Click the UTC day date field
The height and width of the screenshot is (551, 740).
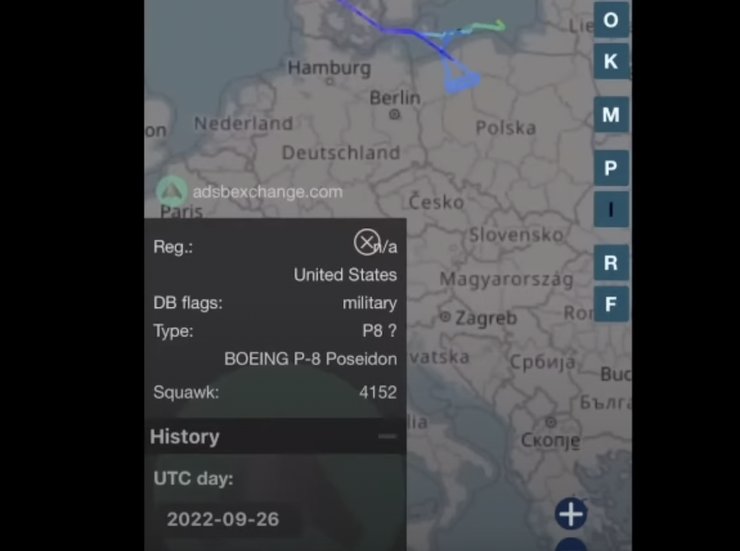point(223,519)
